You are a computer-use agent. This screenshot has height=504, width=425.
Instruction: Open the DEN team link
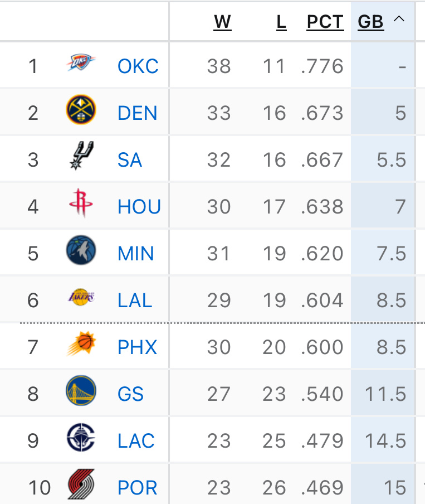(x=137, y=113)
